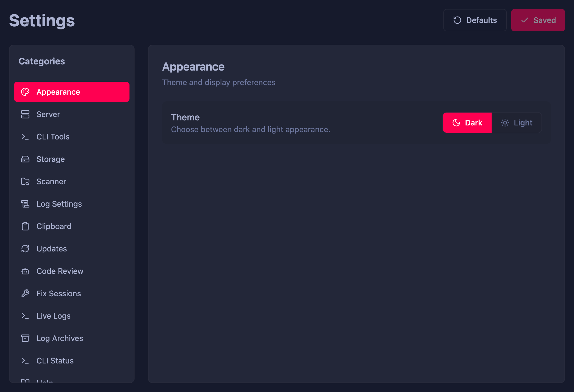574x392 pixels.
Task: Select the Server rack icon
Action: click(26, 114)
